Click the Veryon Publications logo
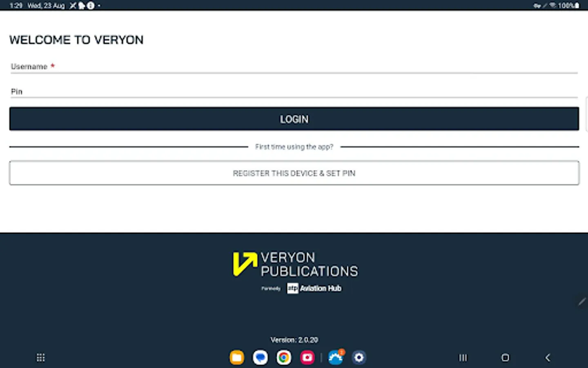 pos(295,264)
